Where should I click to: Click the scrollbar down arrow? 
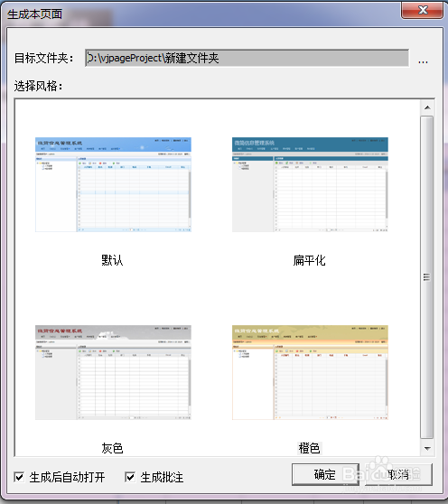[x=427, y=448]
